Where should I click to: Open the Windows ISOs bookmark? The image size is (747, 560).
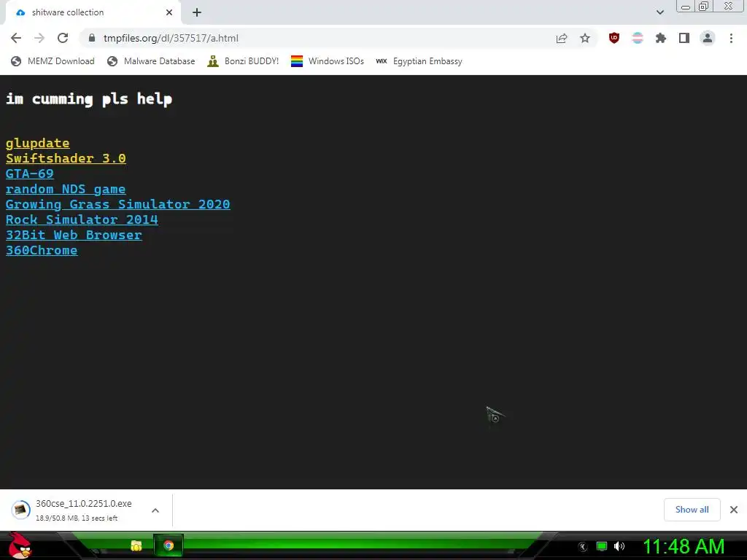tap(328, 61)
